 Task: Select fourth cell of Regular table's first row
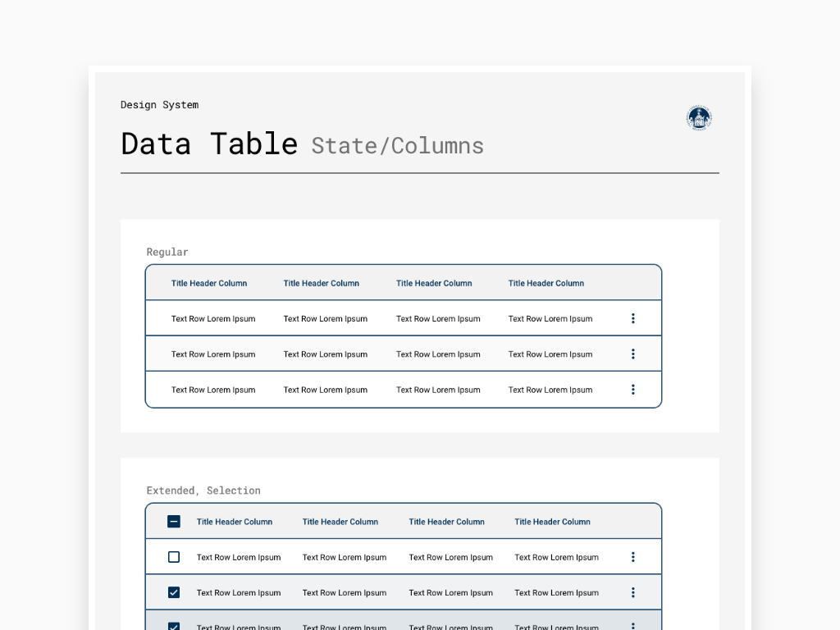[x=550, y=319]
